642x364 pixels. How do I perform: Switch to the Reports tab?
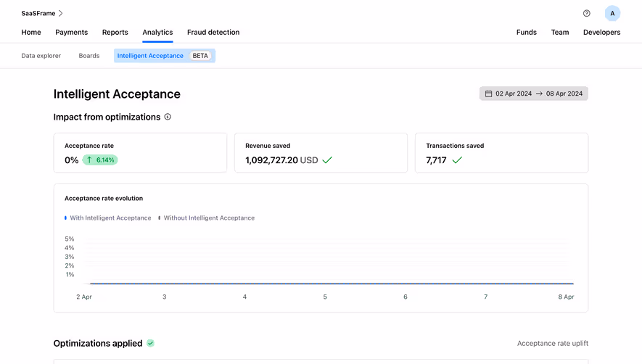(115, 33)
